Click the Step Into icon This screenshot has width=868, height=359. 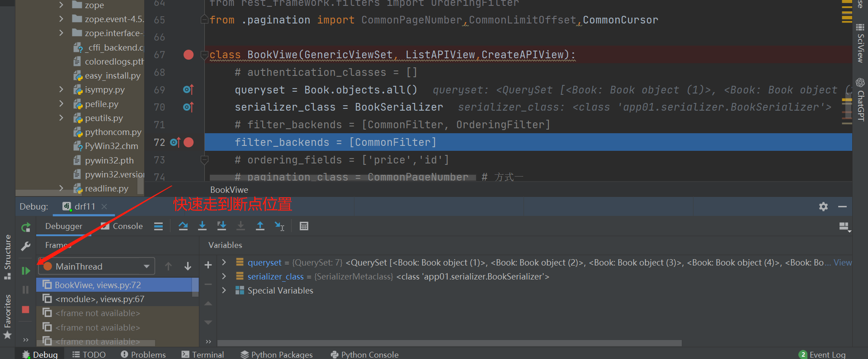[202, 226]
